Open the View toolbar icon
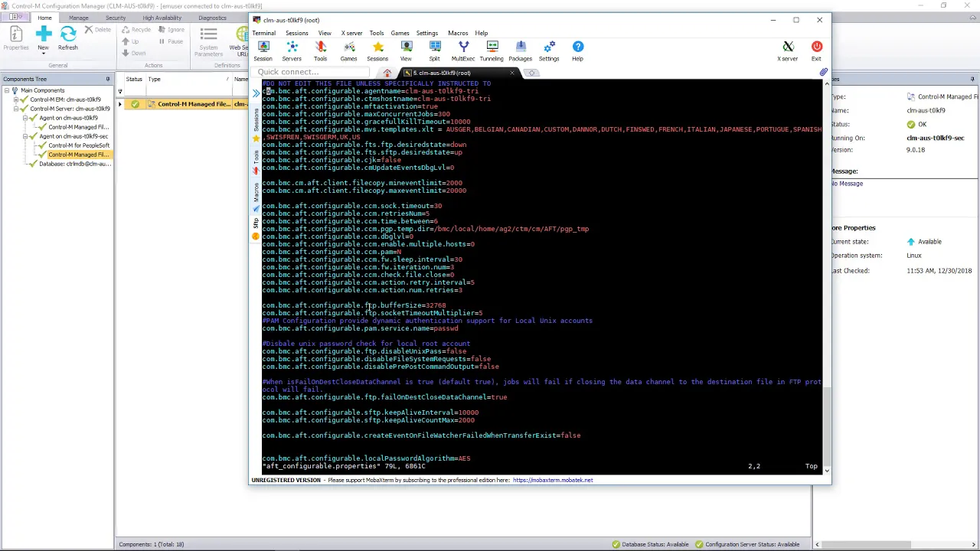Image resolution: width=980 pixels, height=551 pixels. (x=406, y=51)
